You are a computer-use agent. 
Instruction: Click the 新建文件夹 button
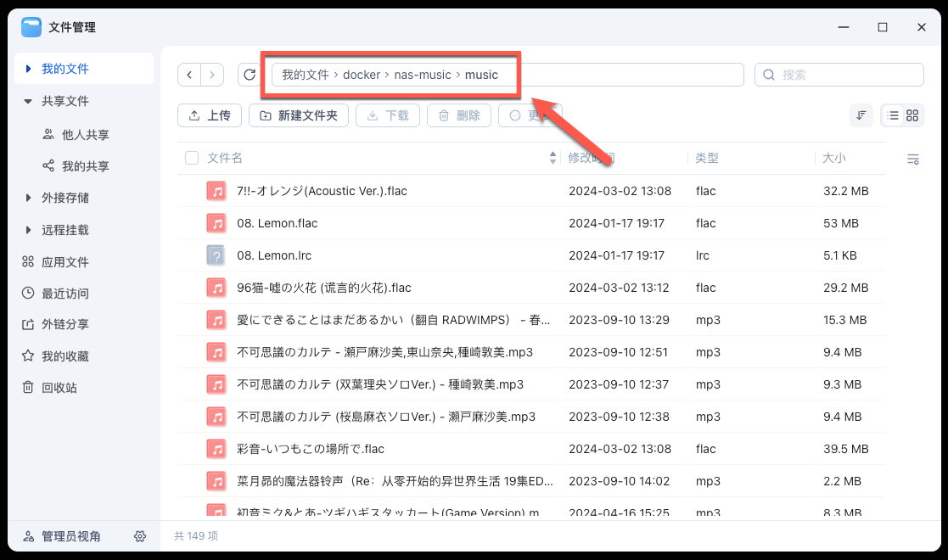pos(298,115)
